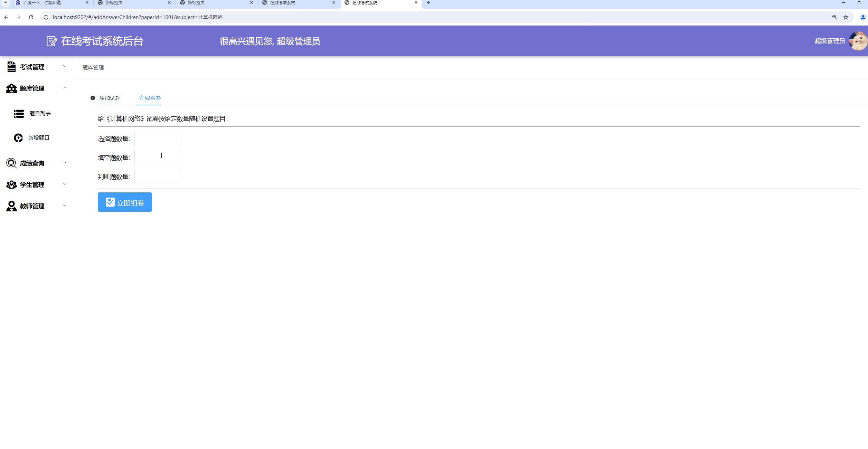Collapse the 题库管理 menu chevron
This screenshot has height=449, width=868.
[x=65, y=88]
